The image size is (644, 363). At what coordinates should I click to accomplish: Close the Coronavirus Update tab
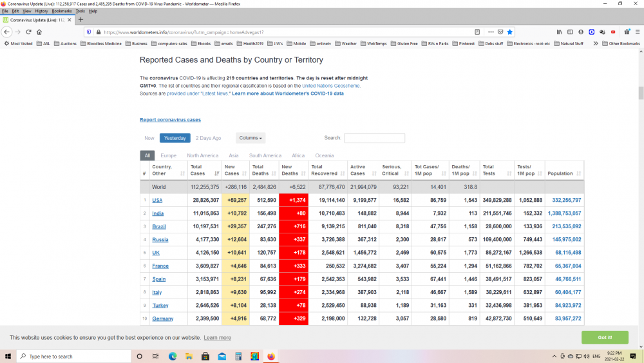69,20
